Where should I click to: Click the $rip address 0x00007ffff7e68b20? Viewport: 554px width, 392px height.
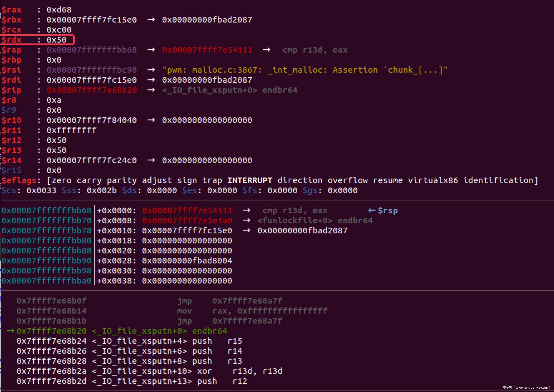click(92, 90)
